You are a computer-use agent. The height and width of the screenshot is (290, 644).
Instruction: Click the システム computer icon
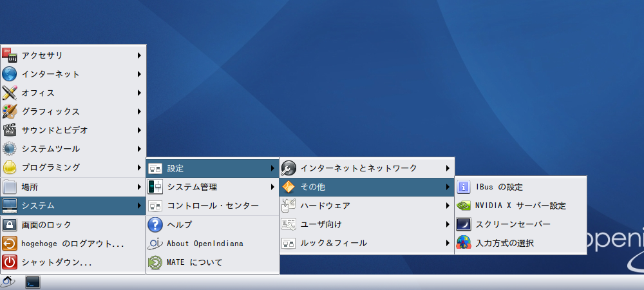(10, 206)
